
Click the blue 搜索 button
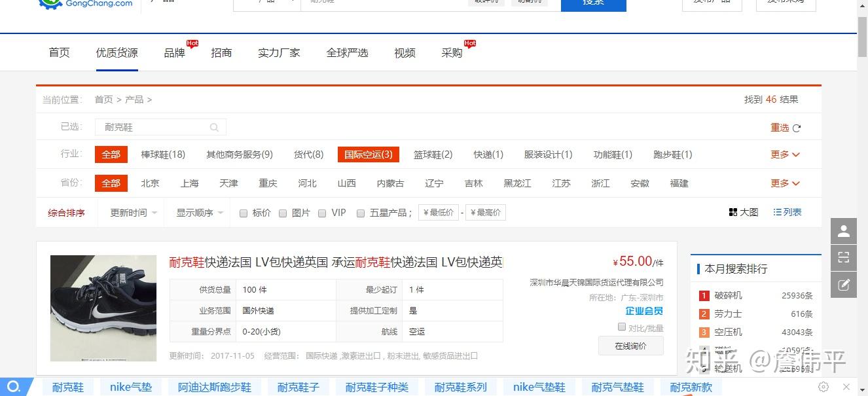(x=594, y=5)
